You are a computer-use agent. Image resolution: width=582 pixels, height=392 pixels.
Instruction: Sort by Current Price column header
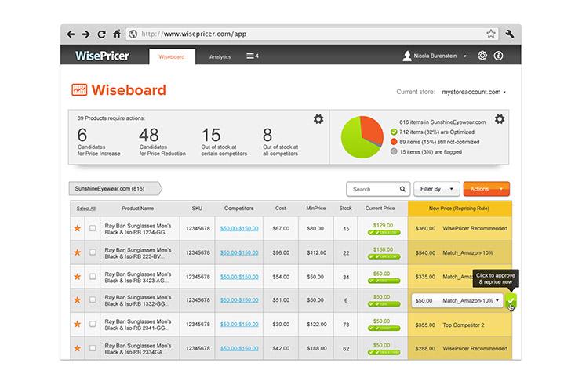click(x=380, y=209)
